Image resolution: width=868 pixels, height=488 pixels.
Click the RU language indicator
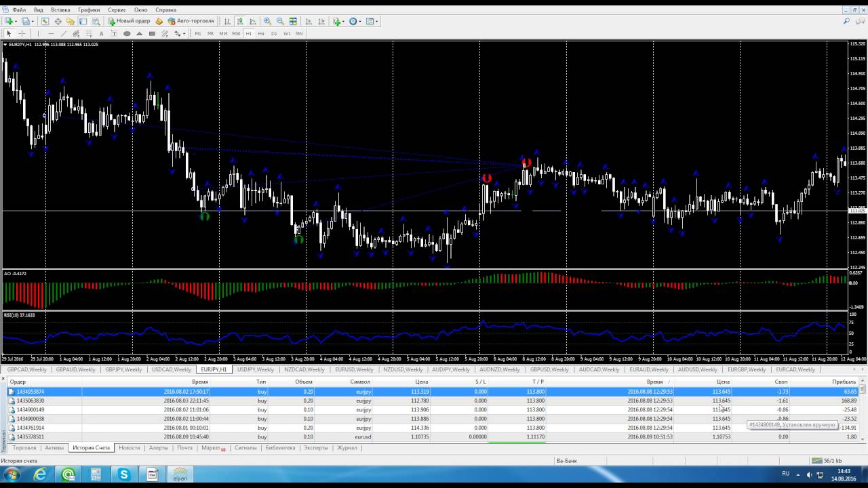(785, 474)
